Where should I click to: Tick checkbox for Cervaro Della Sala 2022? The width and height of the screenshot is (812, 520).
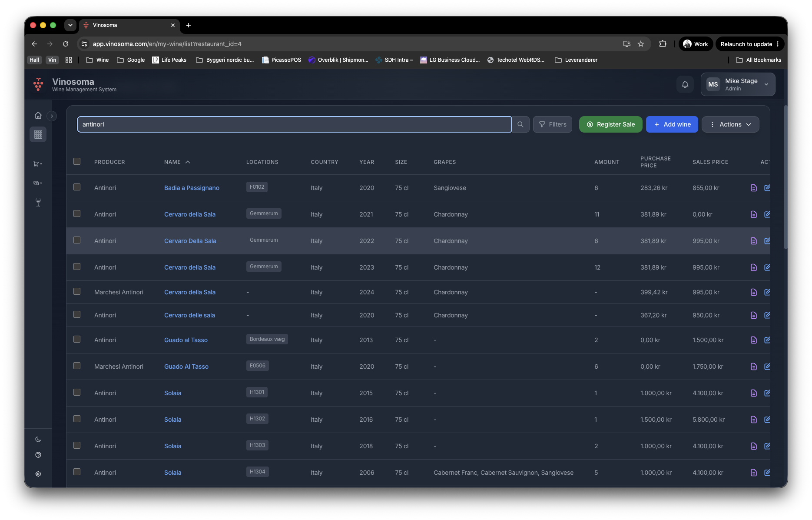77,240
